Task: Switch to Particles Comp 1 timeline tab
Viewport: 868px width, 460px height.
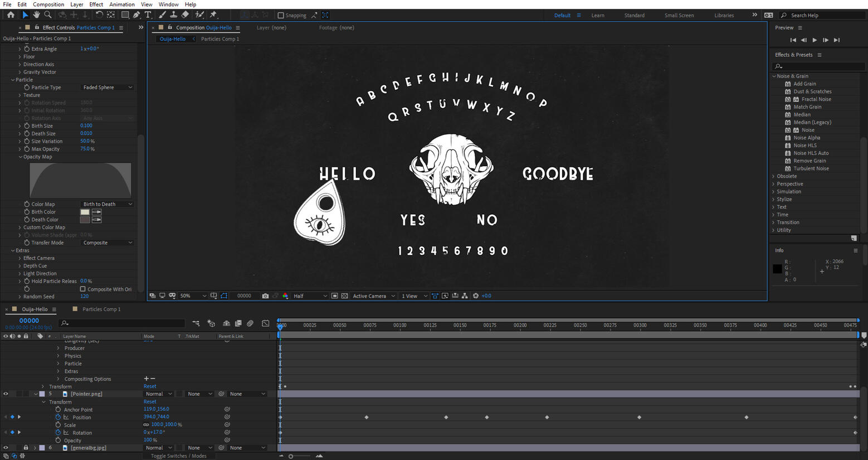Action: (x=101, y=309)
